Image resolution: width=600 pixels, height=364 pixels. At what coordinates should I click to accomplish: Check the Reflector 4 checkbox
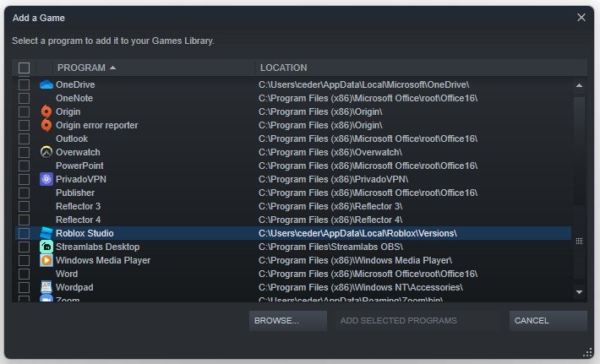25,220
